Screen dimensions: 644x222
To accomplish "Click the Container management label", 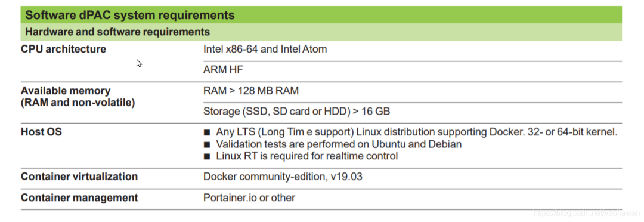I will 79,198.
